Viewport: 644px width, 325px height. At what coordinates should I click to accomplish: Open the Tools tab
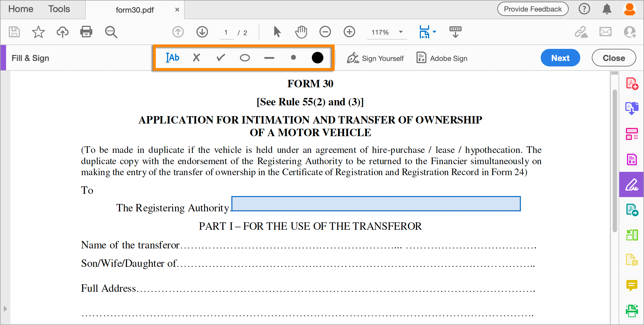[59, 9]
